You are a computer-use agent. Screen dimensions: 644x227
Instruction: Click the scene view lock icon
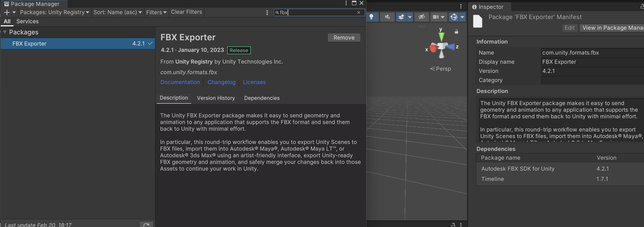pyautogui.click(x=456, y=32)
